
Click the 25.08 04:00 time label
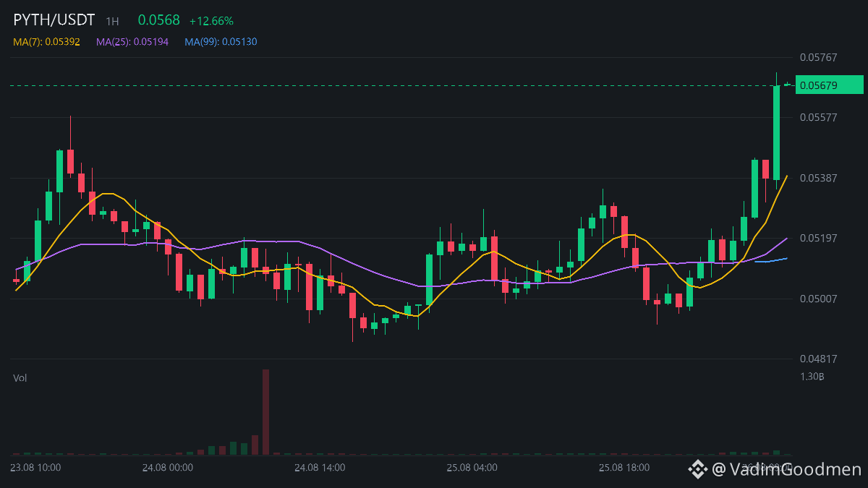pyautogui.click(x=472, y=468)
